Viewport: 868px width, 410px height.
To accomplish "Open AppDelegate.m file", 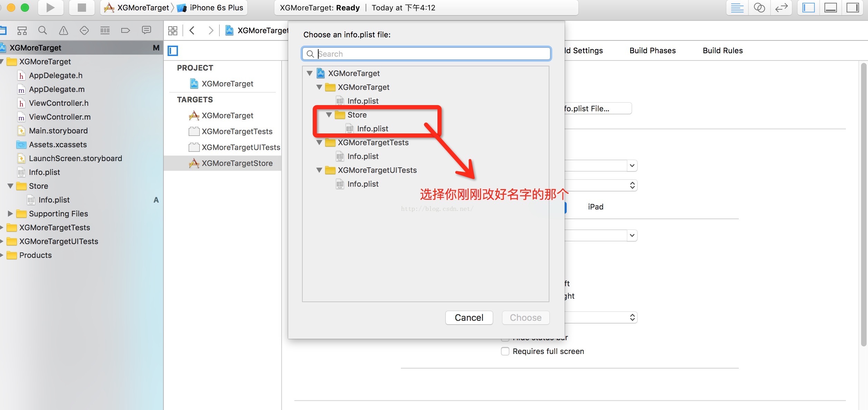I will pos(57,89).
